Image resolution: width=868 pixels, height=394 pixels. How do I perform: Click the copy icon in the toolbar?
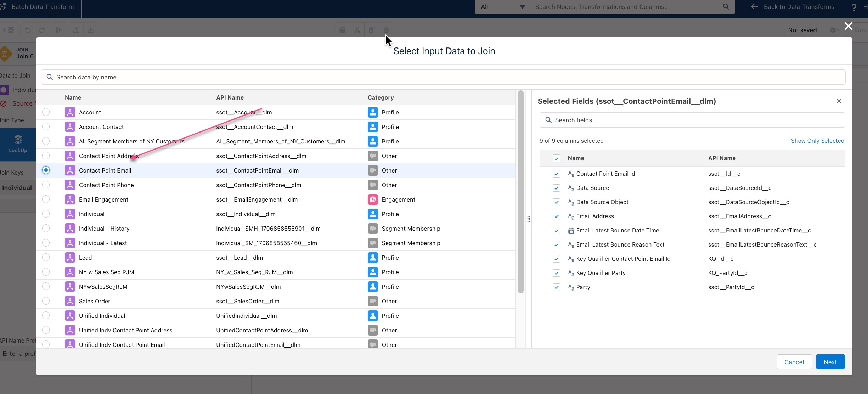[372, 30]
